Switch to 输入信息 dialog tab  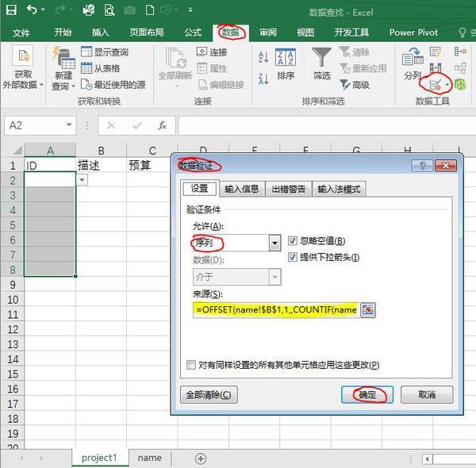(x=242, y=189)
